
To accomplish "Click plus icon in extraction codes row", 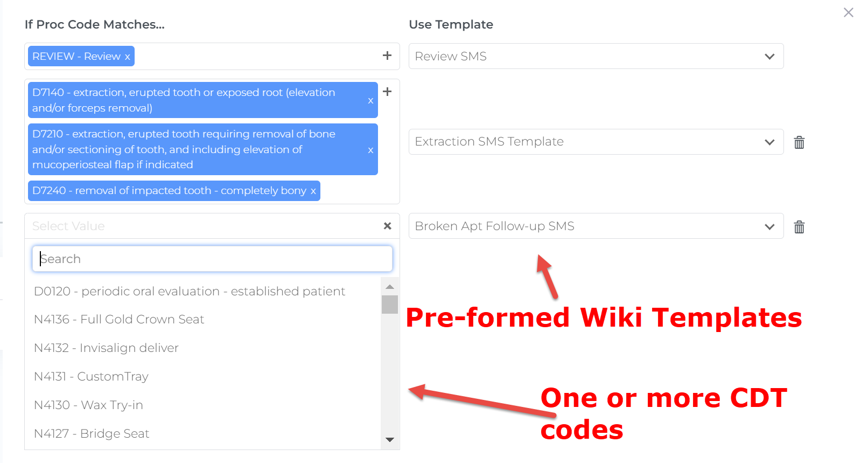I will [387, 92].
